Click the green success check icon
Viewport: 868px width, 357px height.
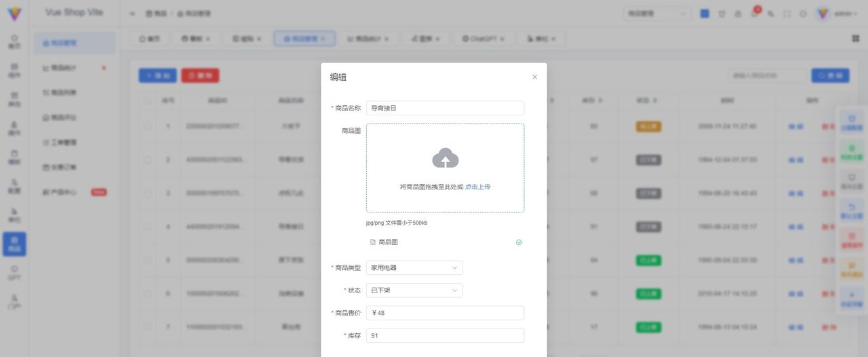click(519, 242)
